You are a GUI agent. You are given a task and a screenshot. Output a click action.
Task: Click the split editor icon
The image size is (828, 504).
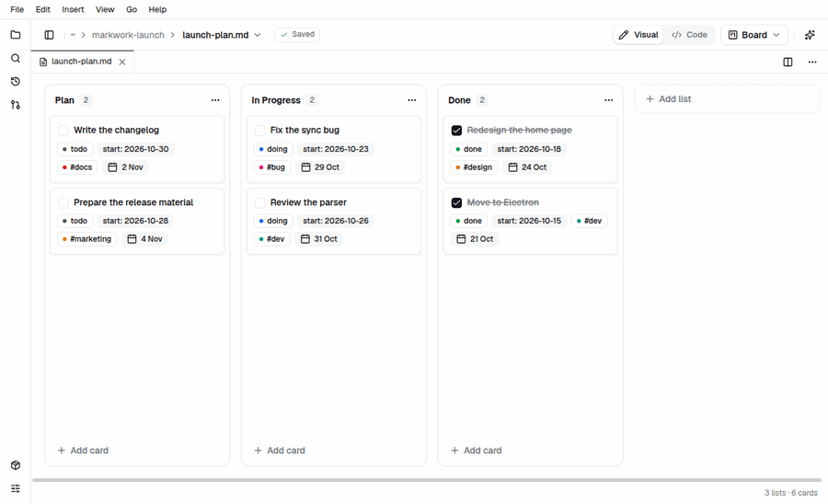click(788, 62)
